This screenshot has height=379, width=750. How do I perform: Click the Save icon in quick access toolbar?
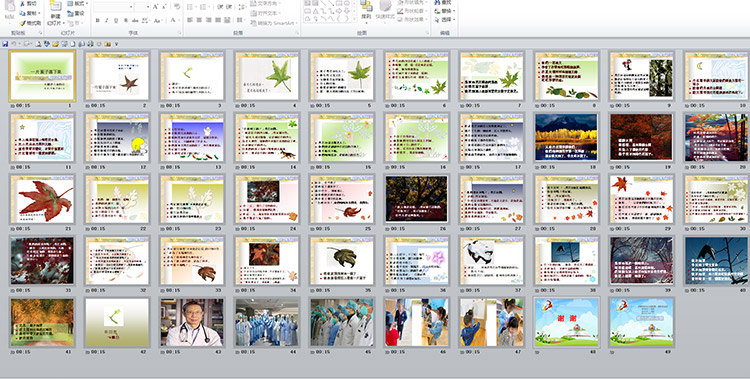coord(5,44)
